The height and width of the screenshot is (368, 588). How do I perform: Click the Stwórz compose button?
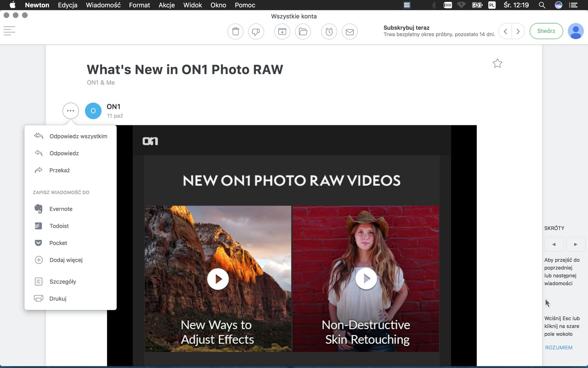click(546, 31)
